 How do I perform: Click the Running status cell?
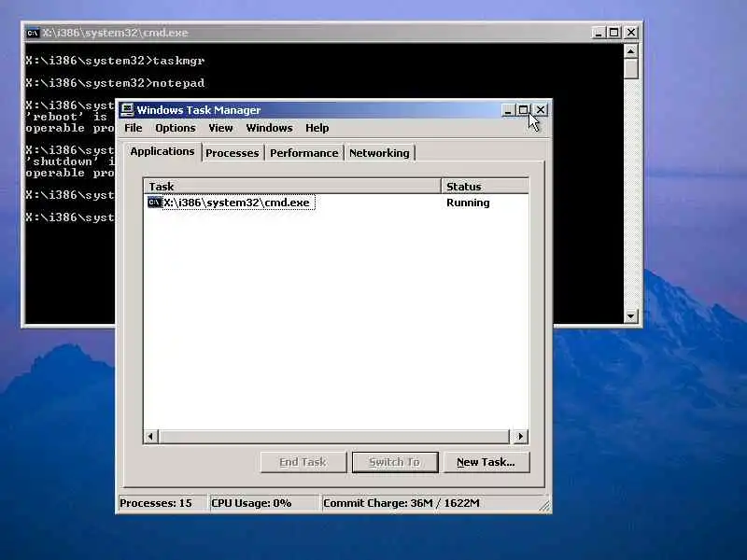pos(468,203)
